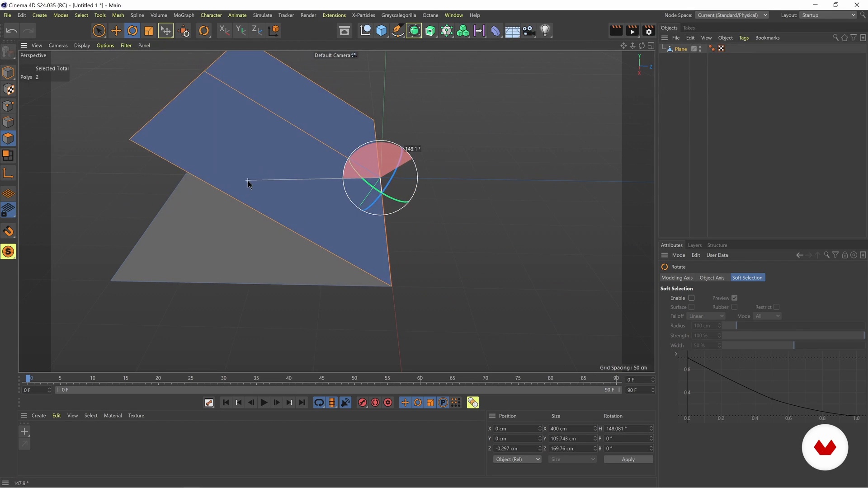
Task: Open the Spline Pen tool
Action: point(398,31)
